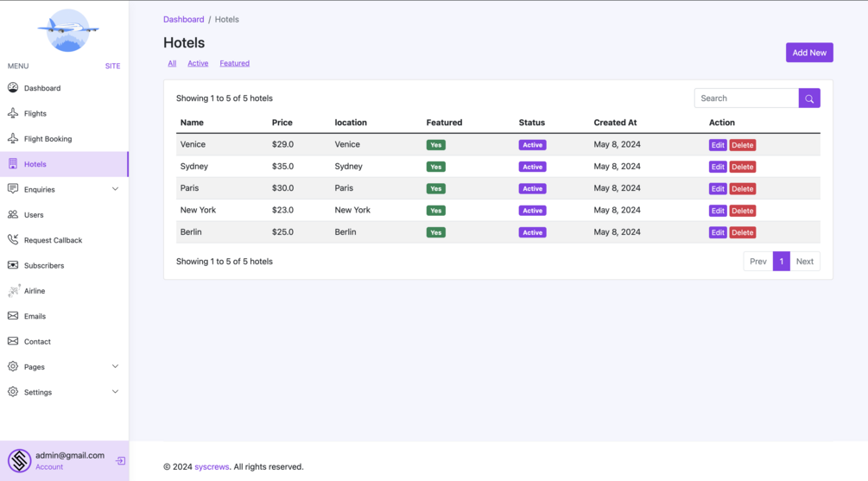Focus the hotel Search input field
Viewport: 868px width, 481px height.
tap(746, 98)
